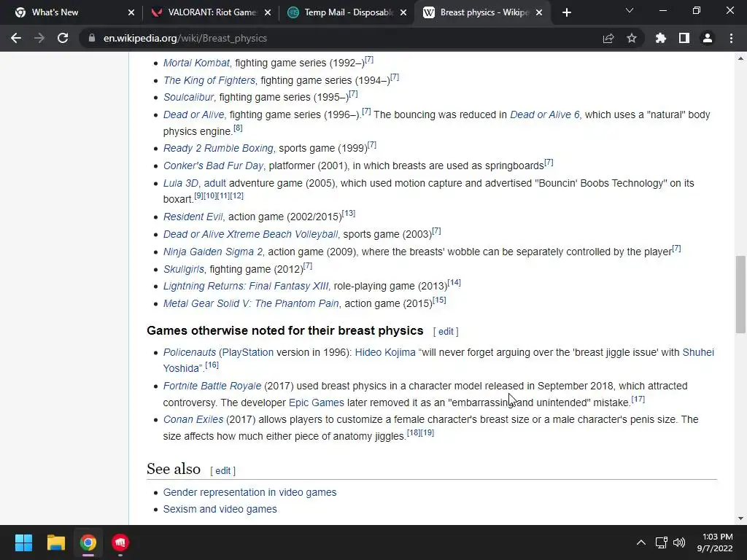Share this page from the address bar

[608, 38]
